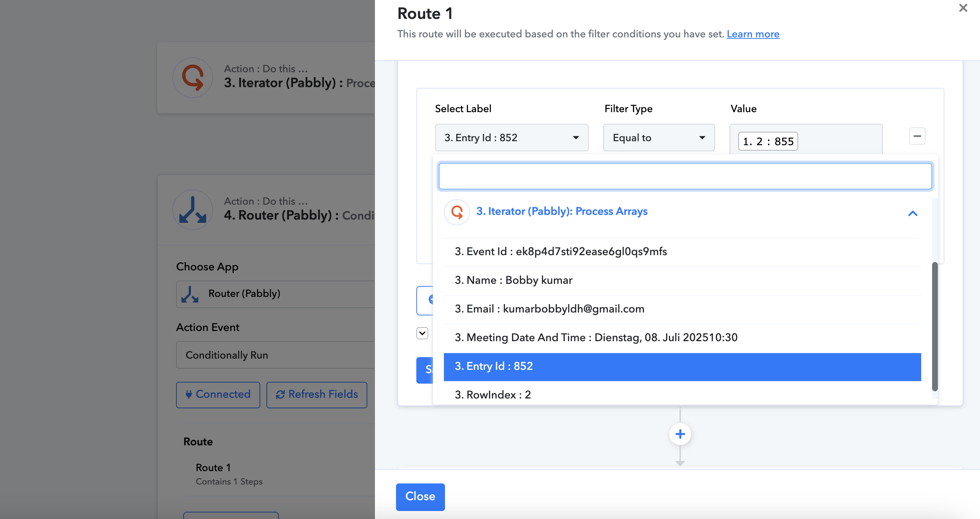Click the Iterator Process Arrays section title
The height and width of the screenshot is (519, 980).
pyautogui.click(x=562, y=212)
